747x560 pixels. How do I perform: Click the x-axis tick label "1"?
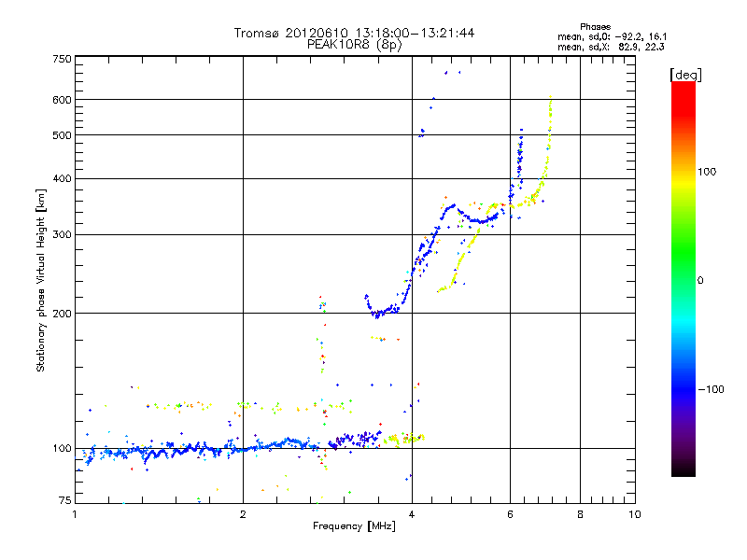pos(75,514)
